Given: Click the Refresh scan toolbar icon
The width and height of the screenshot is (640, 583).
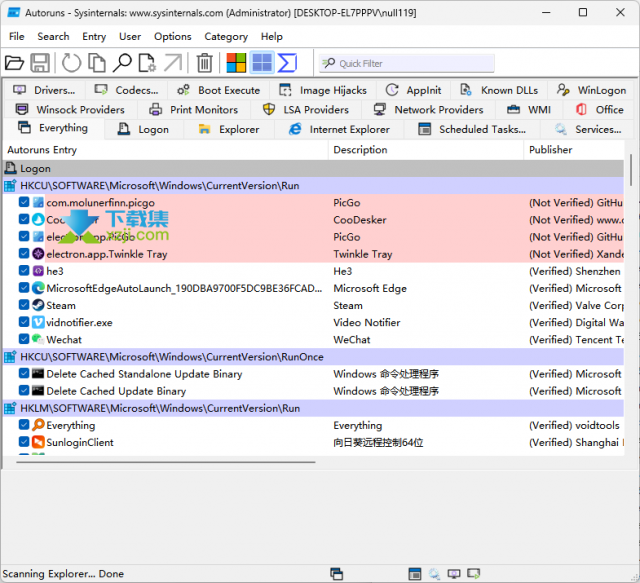Looking at the screenshot, I should click(71, 63).
